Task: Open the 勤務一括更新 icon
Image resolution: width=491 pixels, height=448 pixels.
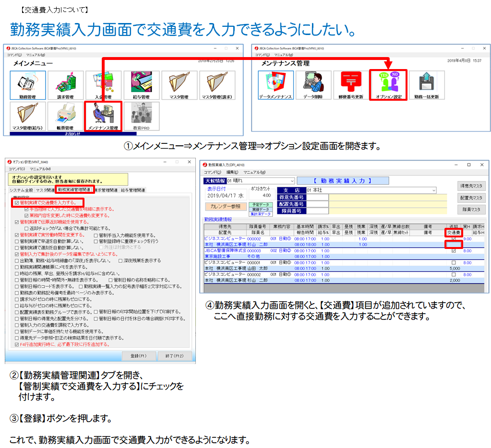Action: 426,85
